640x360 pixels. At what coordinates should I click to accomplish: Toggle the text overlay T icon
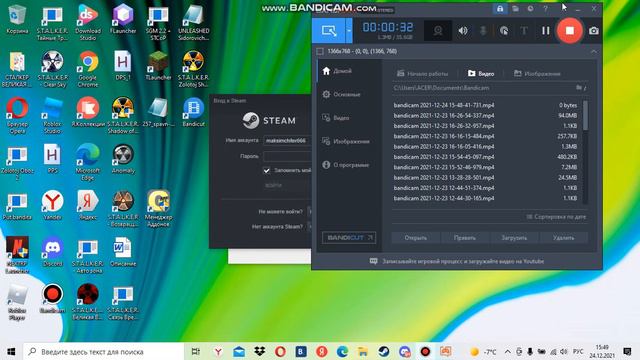[524, 31]
